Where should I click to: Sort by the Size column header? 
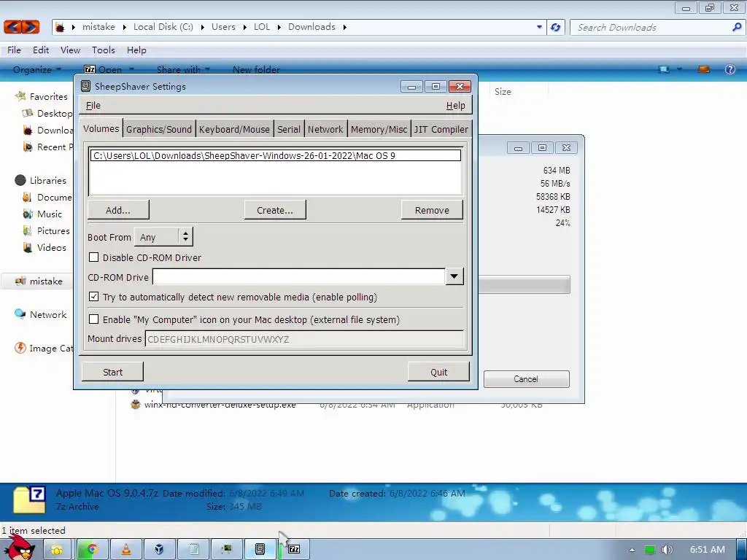coord(503,91)
